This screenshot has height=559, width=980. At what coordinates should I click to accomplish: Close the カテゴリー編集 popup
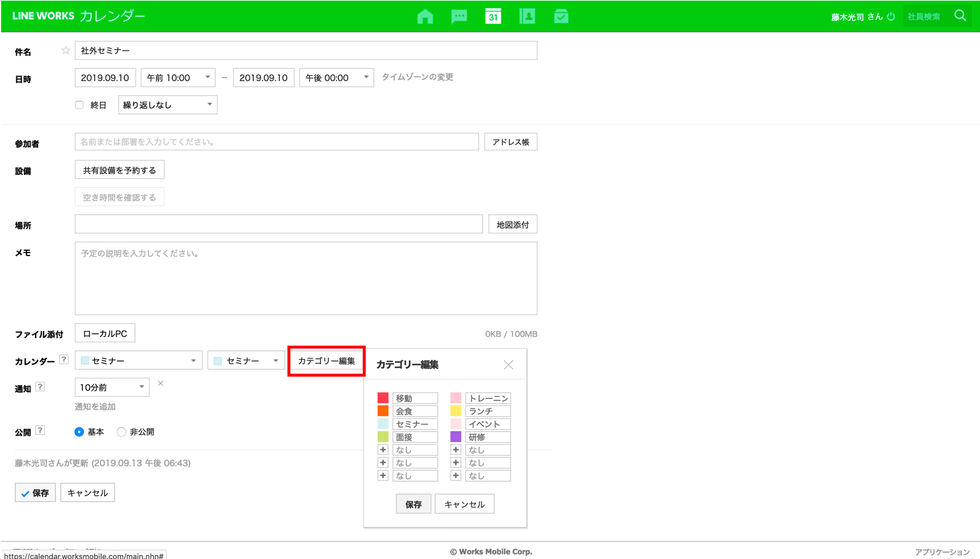pos(508,365)
